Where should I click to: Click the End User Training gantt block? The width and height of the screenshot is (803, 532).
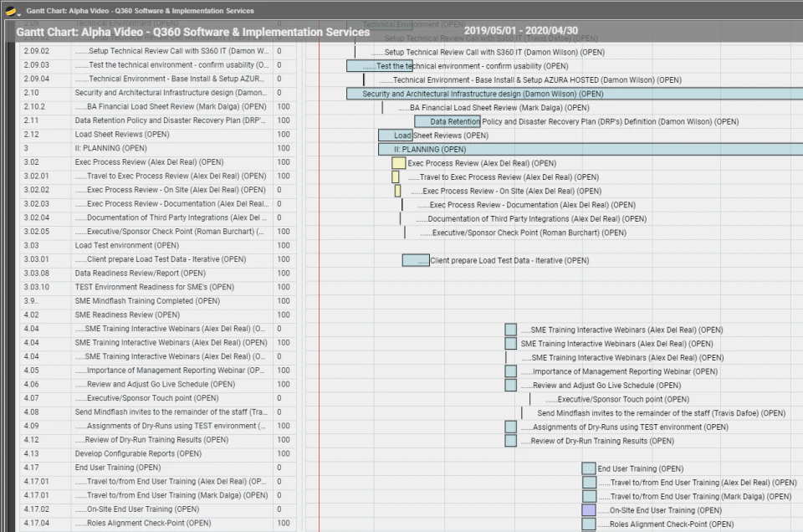coord(589,468)
